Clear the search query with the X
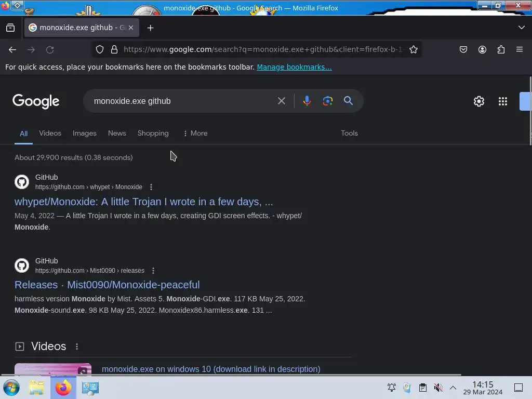Screen dimensions: 532x399 click(281, 101)
